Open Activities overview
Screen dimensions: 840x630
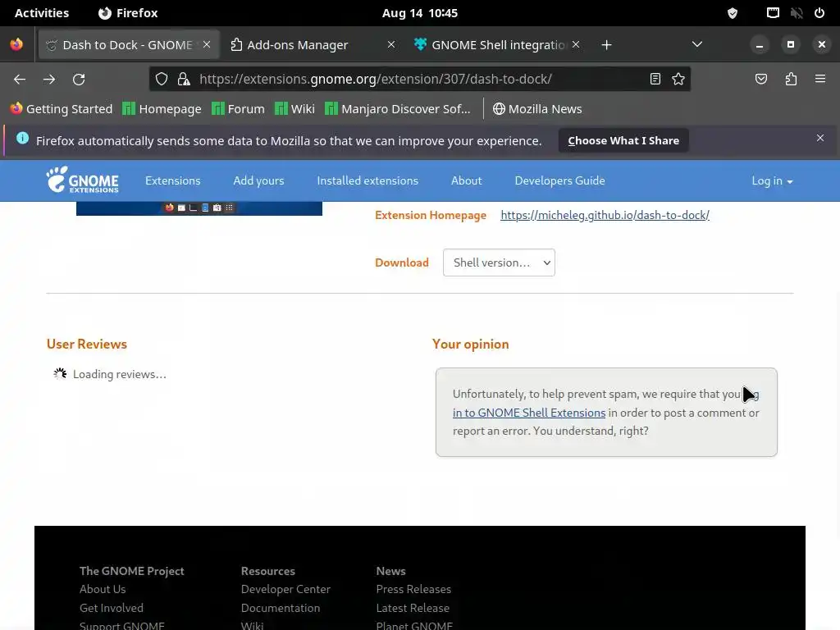click(x=42, y=13)
